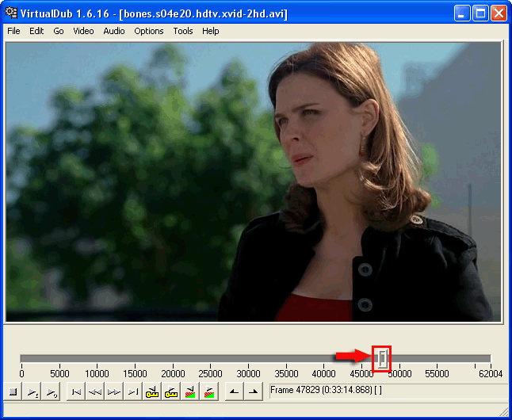512x420 pixels.
Task: Click the 40000 tick label
Action: point(323,373)
